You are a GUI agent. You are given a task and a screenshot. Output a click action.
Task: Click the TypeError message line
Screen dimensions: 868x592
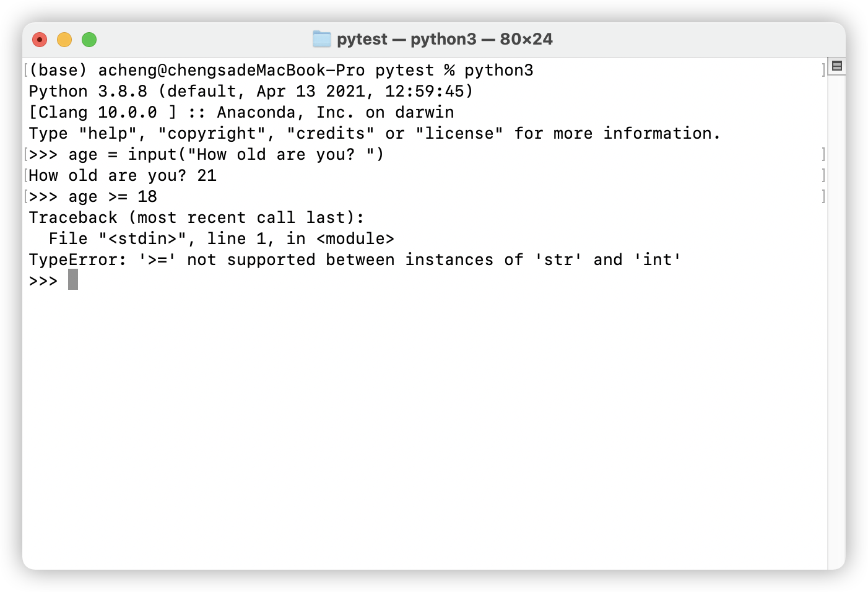click(355, 259)
